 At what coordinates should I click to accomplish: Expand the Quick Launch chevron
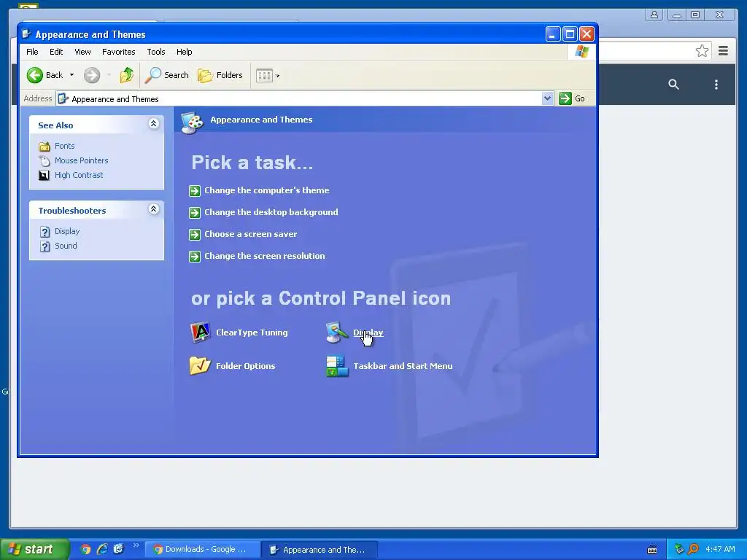click(x=136, y=545)
